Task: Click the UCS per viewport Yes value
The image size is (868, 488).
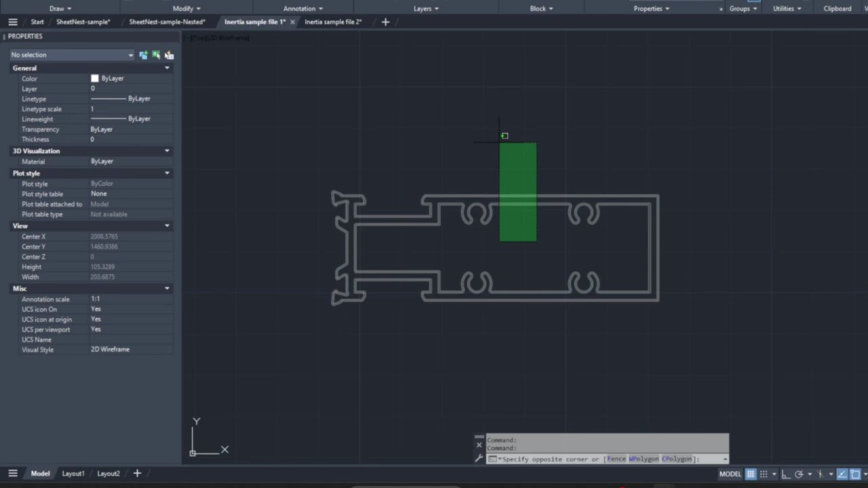Action: [x=130, y=329]
